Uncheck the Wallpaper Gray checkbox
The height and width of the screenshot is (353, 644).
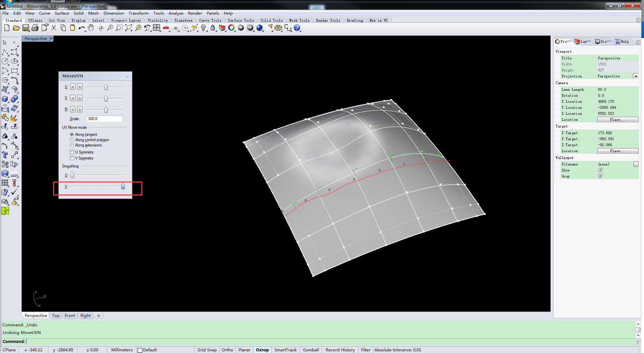click(x=600, y=176)
